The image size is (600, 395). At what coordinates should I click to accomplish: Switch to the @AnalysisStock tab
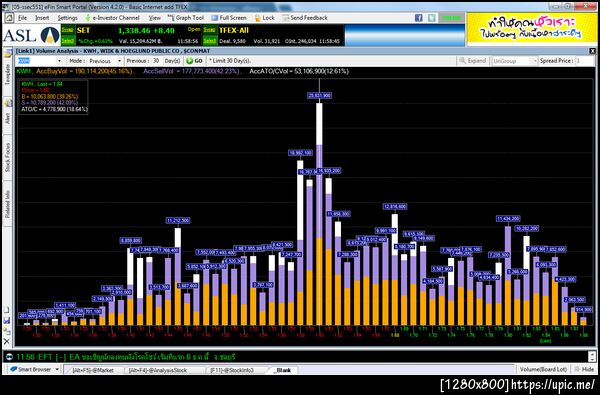[x=158, y=371]
